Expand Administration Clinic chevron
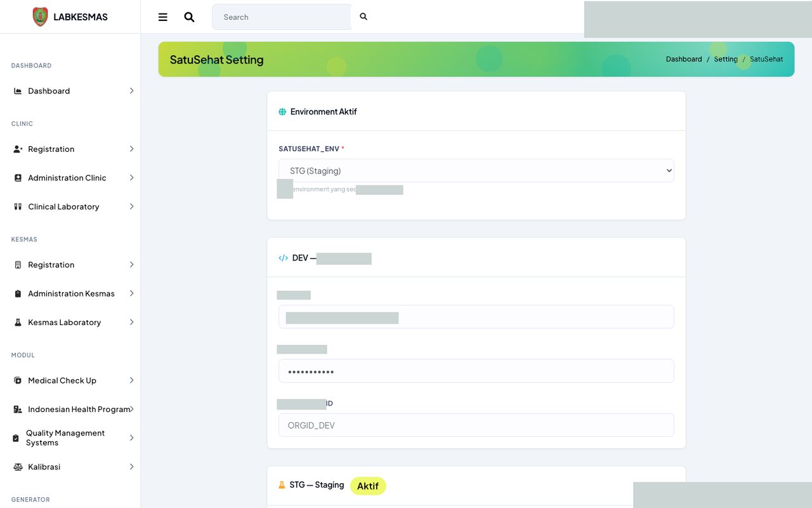The width and height of the screenshot is (812, 508). coord(131,178)
